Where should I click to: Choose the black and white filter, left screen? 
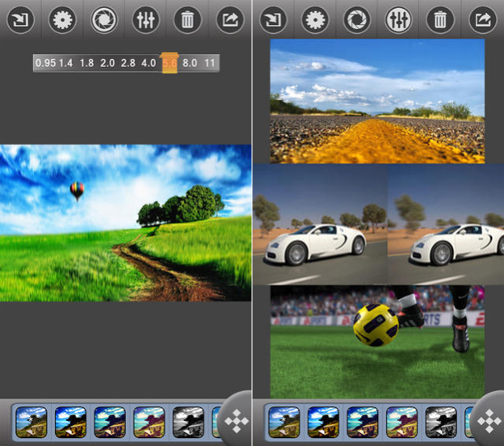point(188,421)
